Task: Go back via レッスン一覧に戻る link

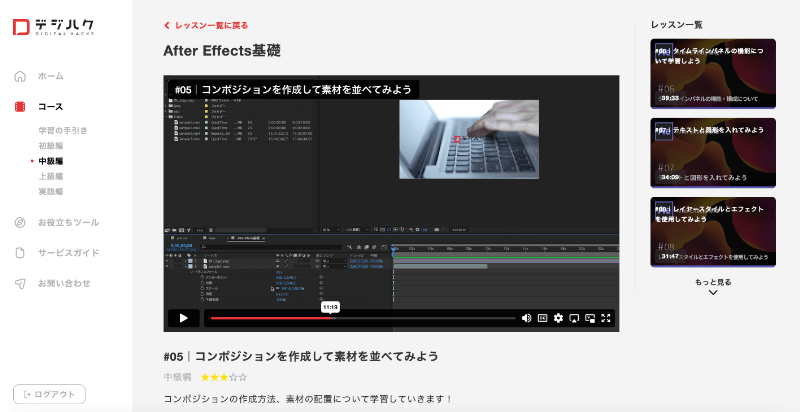Action: (x=206, y=25)
